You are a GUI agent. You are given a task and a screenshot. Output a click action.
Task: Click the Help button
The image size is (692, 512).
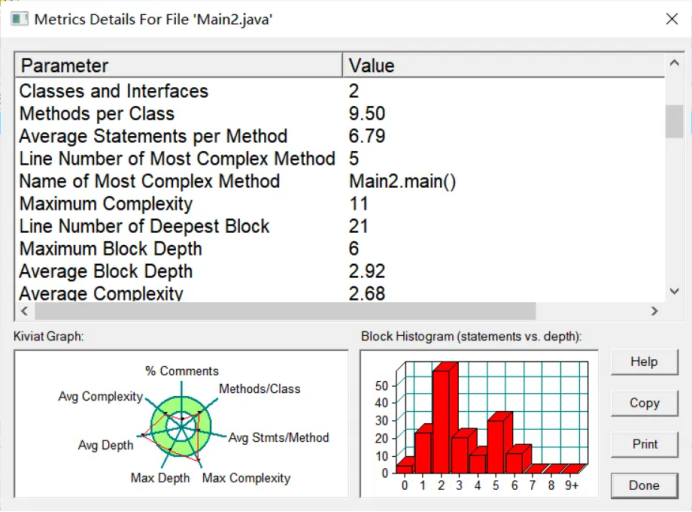644,362
